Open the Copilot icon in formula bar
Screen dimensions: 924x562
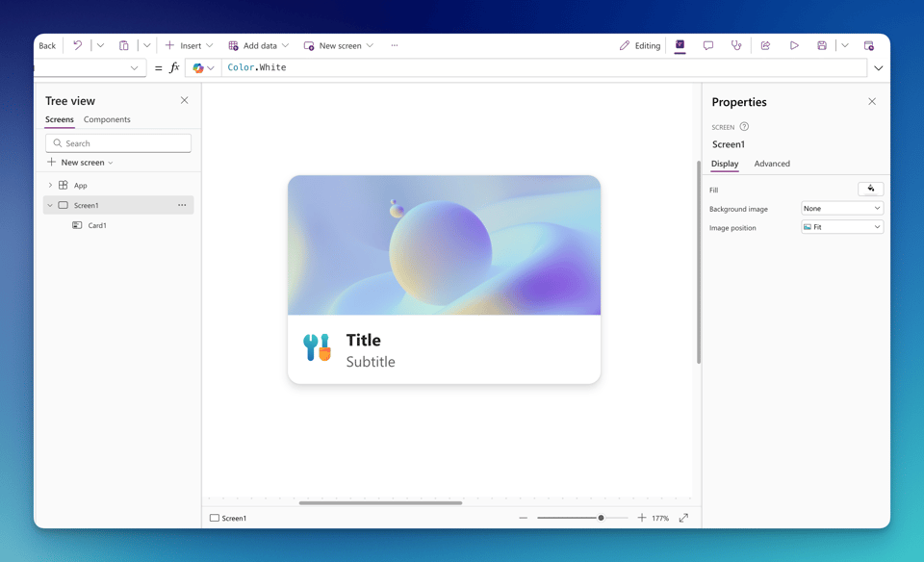198,68
